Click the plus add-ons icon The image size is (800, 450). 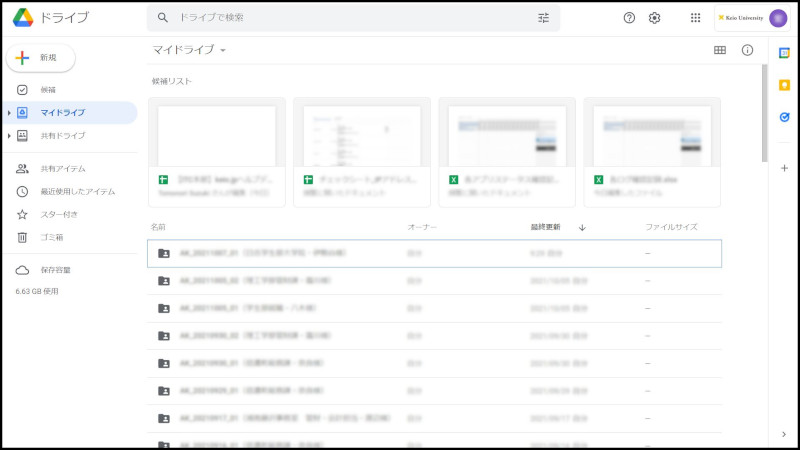(x=785, y=168)
